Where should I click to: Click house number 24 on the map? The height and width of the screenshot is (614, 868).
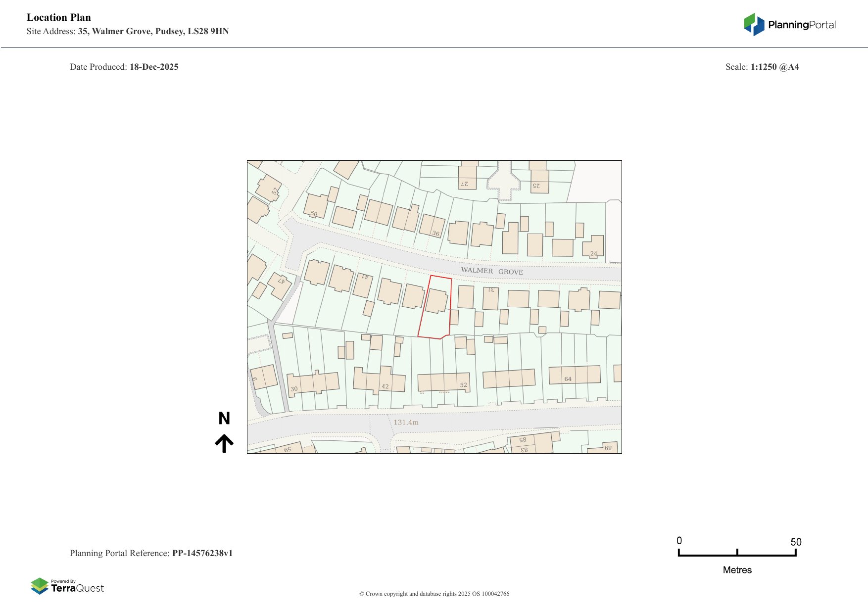point(594,253)
